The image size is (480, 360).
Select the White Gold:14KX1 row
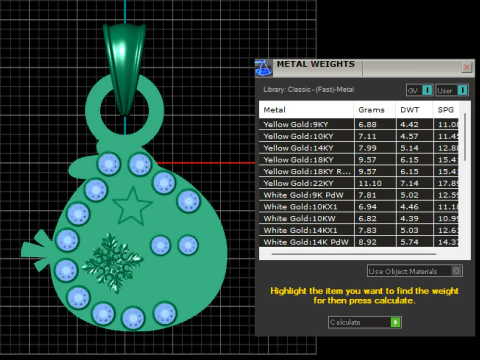point(359,230)
